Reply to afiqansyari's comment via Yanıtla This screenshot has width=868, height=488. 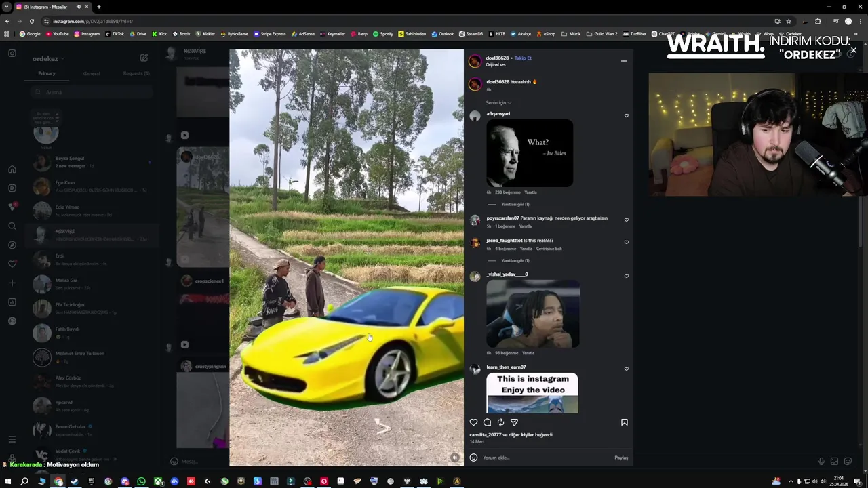[x=530, y=192]
